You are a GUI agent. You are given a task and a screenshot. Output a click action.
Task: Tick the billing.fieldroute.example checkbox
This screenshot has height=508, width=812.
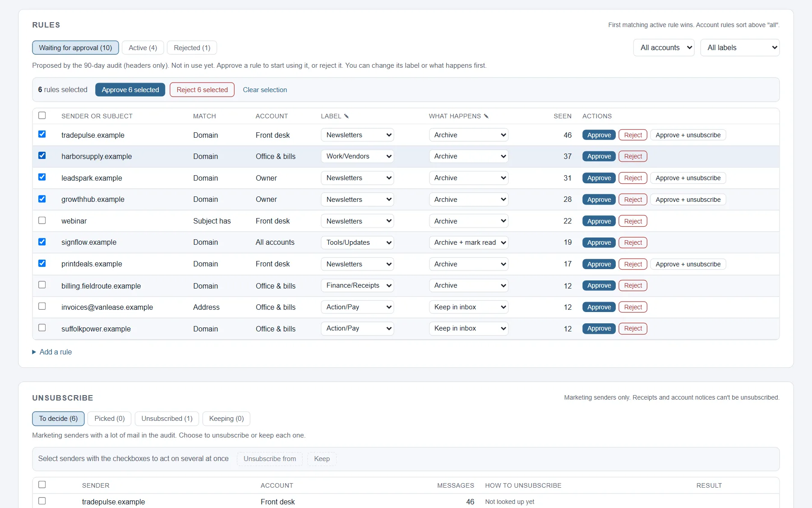[42, 284]
